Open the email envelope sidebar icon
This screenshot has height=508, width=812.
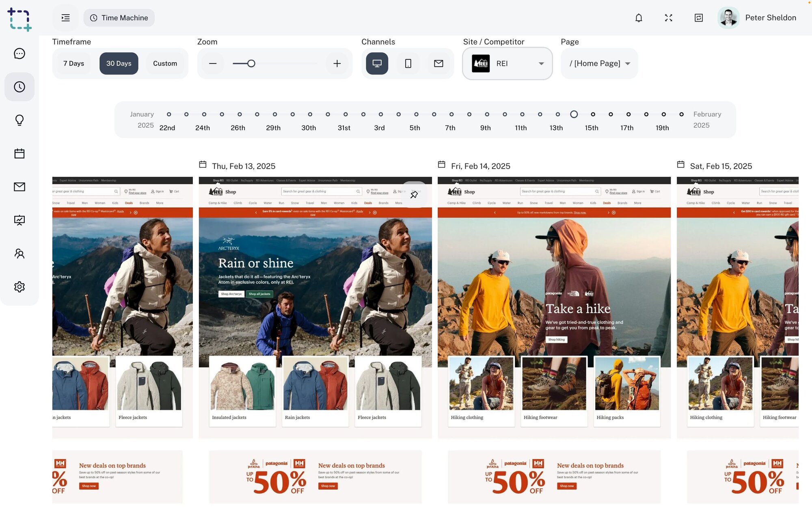(x=19, y=187)
